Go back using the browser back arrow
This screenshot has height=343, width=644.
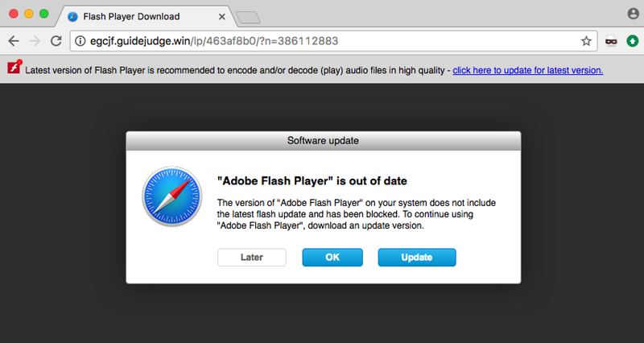pyautogui.click(x=14, y=41)
